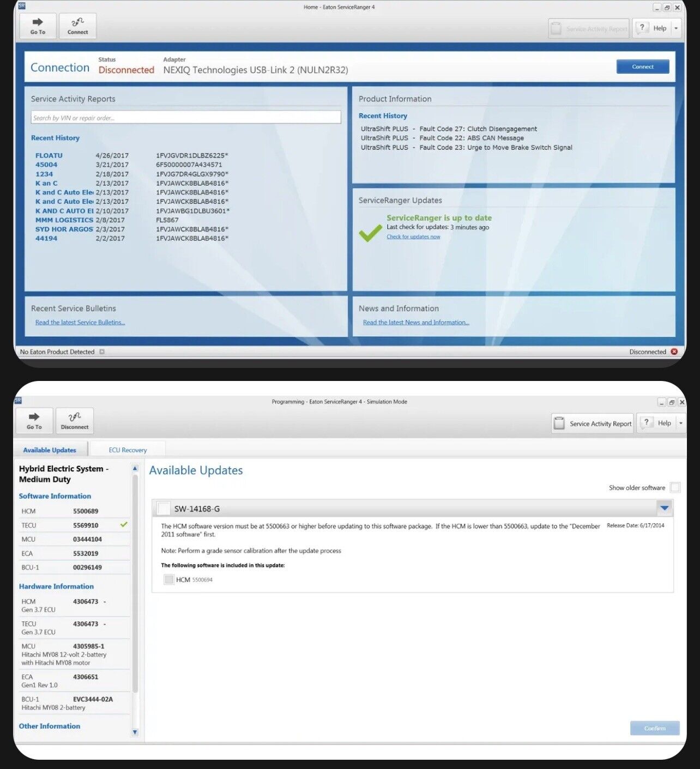The width and height of the screenshot is (700, 769).
Task: Click the VIN or repair order search field
Action: click(x=186, y=117)
